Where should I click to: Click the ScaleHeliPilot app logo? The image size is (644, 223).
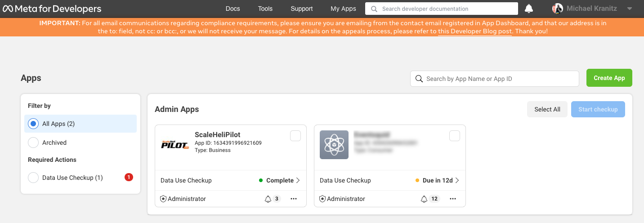coord(175,144)
